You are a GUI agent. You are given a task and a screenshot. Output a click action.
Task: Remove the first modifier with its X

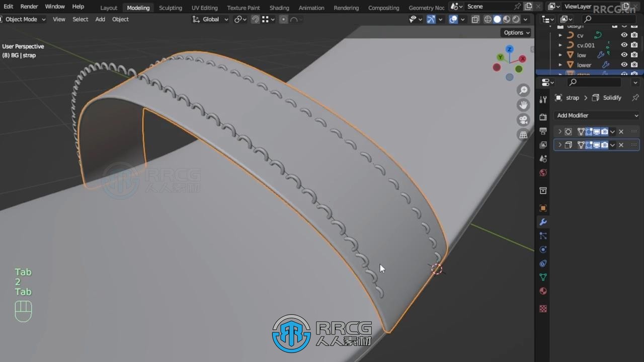(x=621, y=132)
